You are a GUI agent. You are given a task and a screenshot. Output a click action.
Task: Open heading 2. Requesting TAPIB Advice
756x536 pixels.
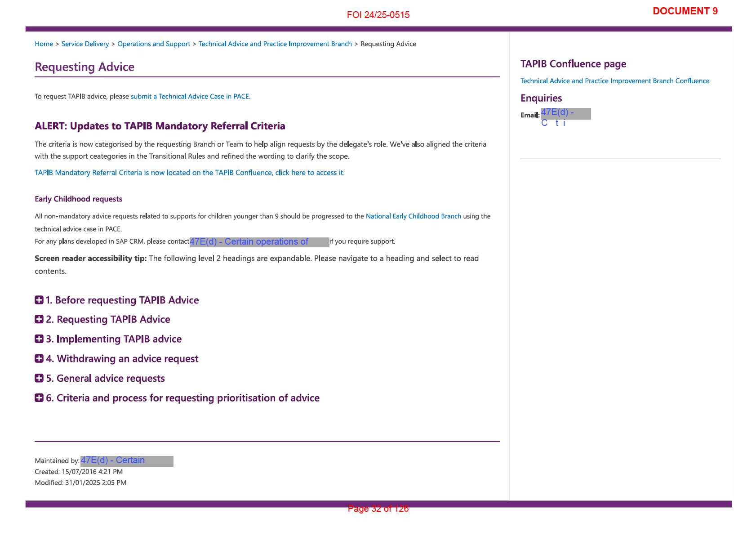point(108,319)
